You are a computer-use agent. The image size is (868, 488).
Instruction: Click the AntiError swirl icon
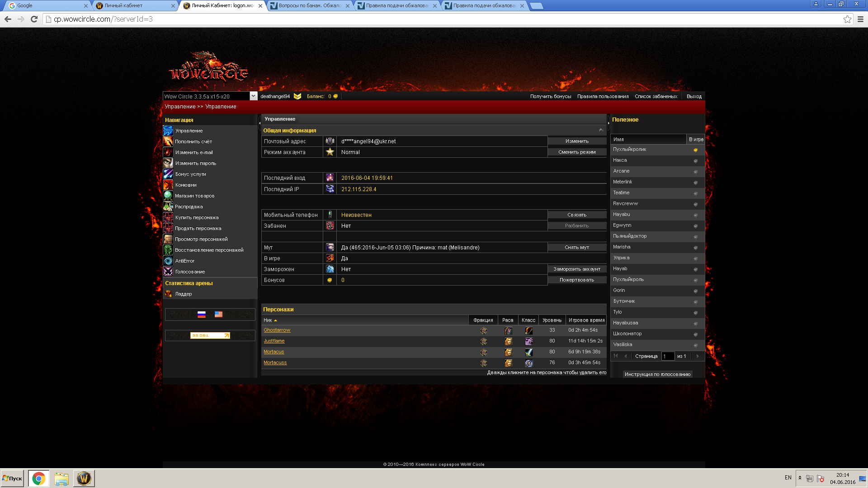click(x=168, y=261)
